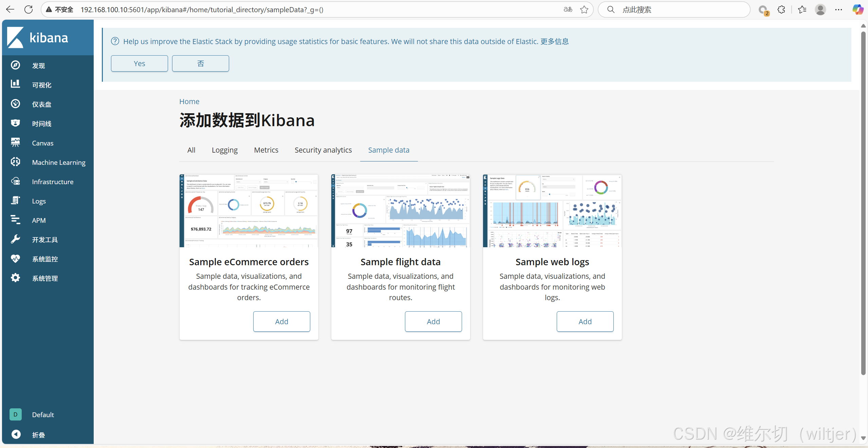
Task: Collapse the sidebar with the arrow icon
Action: (x=16, y=434)
